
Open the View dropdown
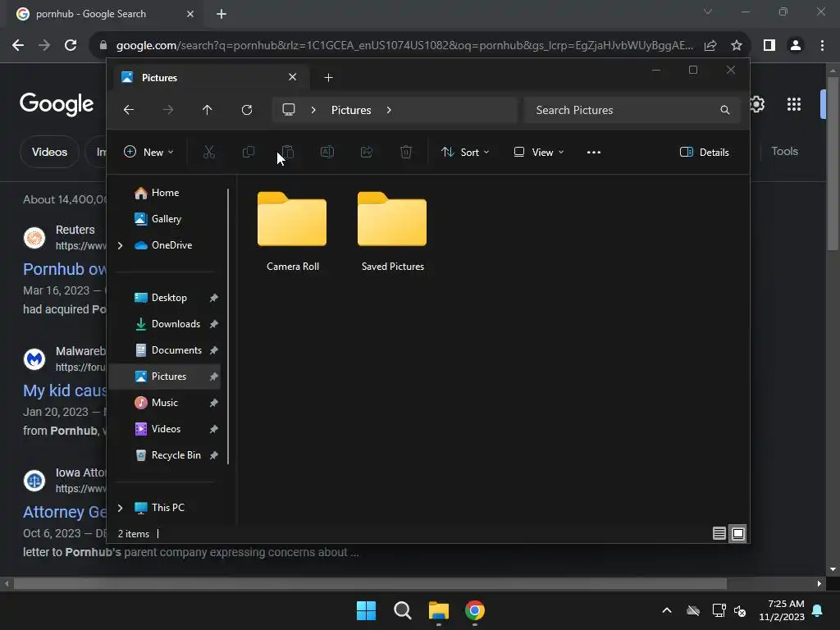click(x=538, y=152)
